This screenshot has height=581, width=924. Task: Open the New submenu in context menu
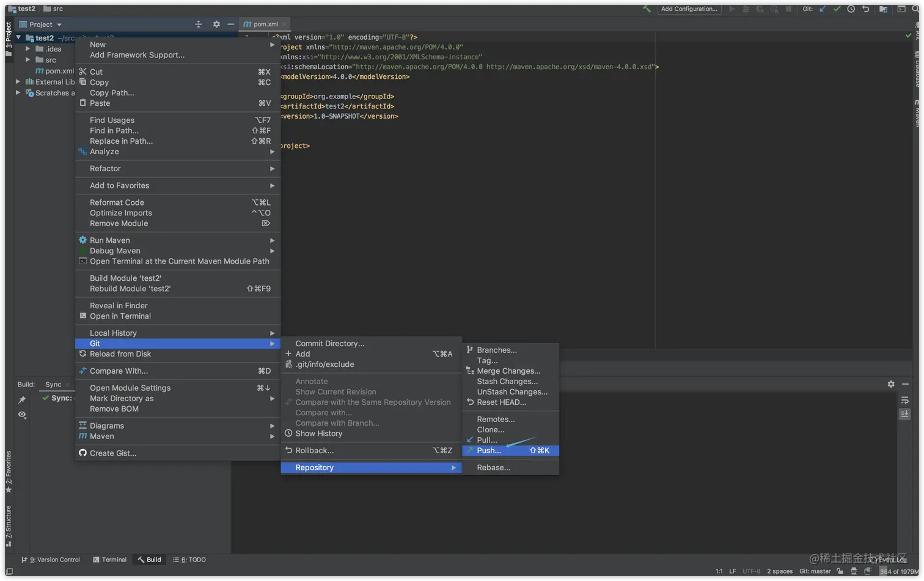(x=177, y=45)
